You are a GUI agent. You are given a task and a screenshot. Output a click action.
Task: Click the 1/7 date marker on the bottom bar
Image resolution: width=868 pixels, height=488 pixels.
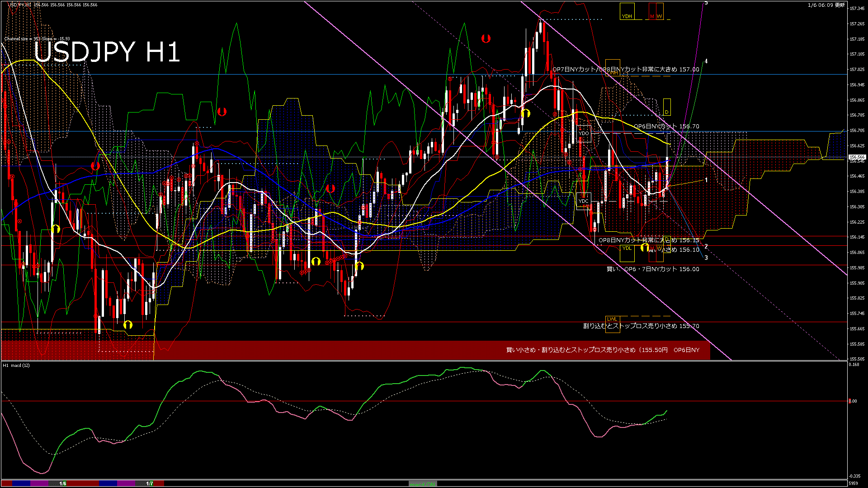[x=151, y=483]
